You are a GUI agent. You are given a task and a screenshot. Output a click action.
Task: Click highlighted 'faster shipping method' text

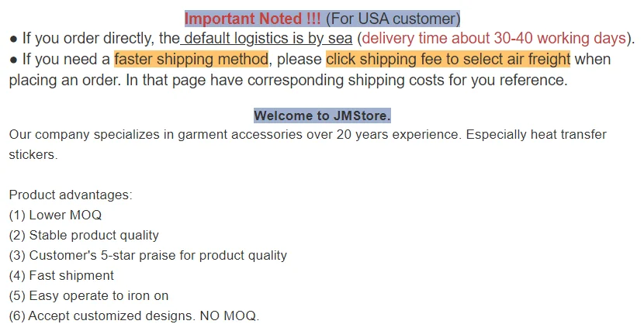[191, 59]
